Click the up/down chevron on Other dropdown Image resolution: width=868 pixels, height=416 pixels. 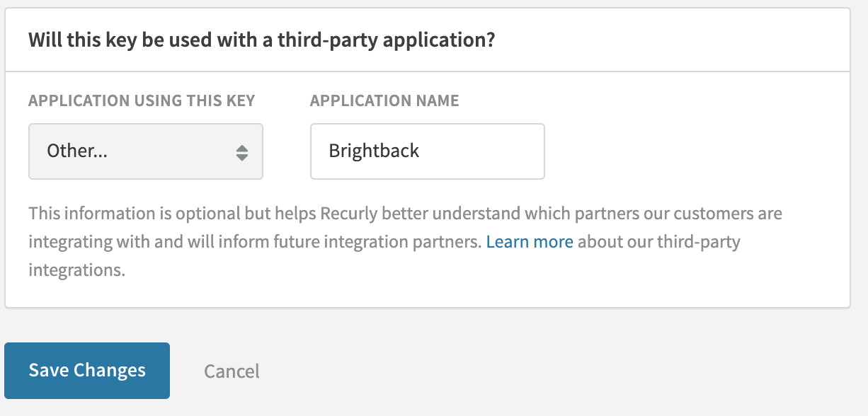(x=244, y=151)
